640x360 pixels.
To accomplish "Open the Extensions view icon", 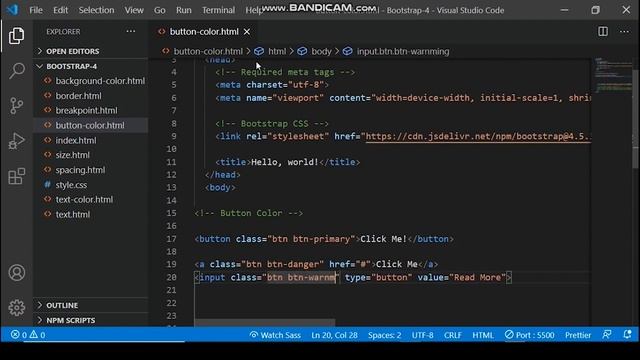I will [x=16, y=176].
